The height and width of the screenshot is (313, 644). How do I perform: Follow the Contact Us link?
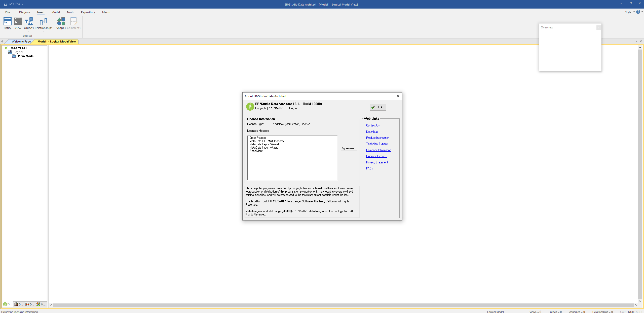click(373, 125)
